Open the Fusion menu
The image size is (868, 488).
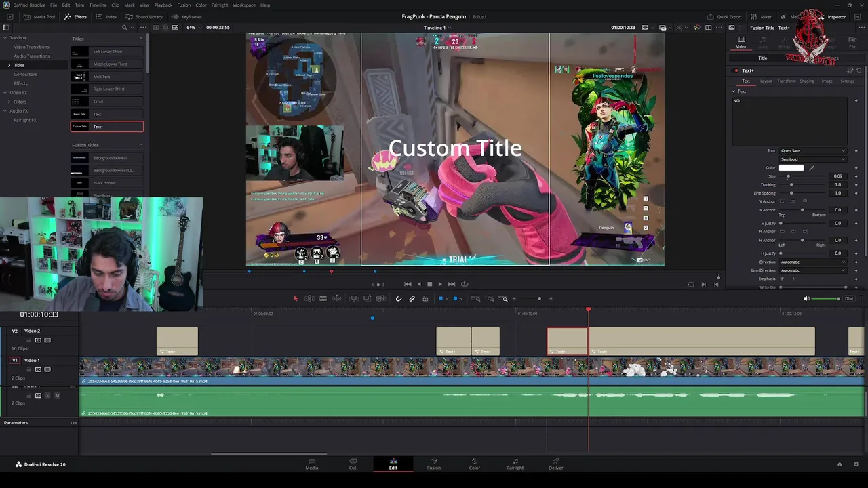[x=184, y=5]
